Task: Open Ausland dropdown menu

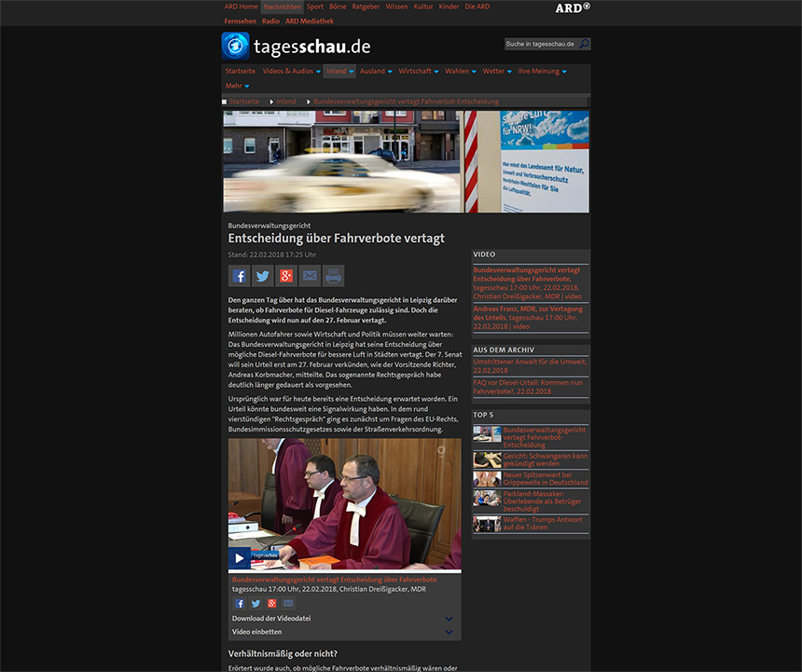Action: click(x=376, y=71)
